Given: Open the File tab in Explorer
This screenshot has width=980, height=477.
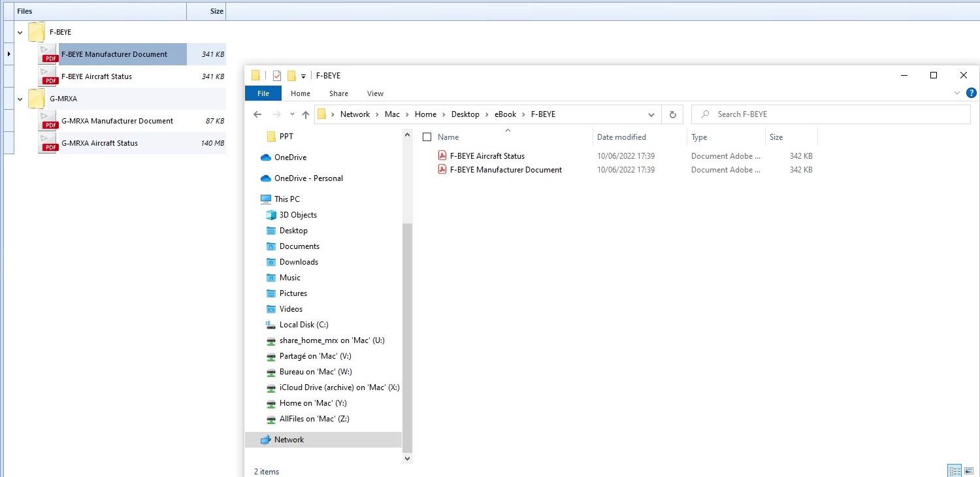Looking at the screenshot, I should click(263, 93).
